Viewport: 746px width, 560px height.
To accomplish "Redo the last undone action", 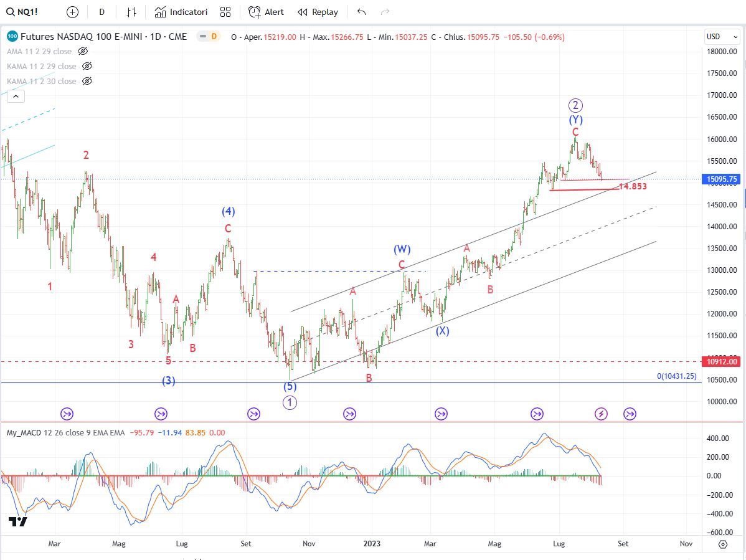I will (385, 12).
